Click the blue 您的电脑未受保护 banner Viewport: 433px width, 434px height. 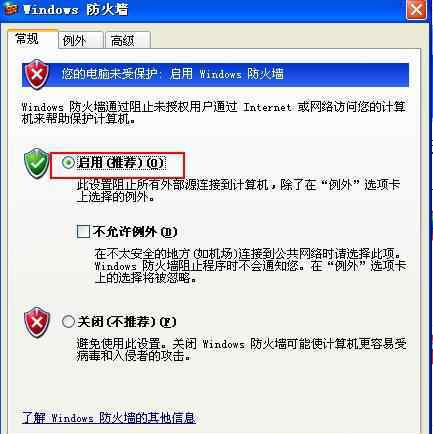pos(215,75)
